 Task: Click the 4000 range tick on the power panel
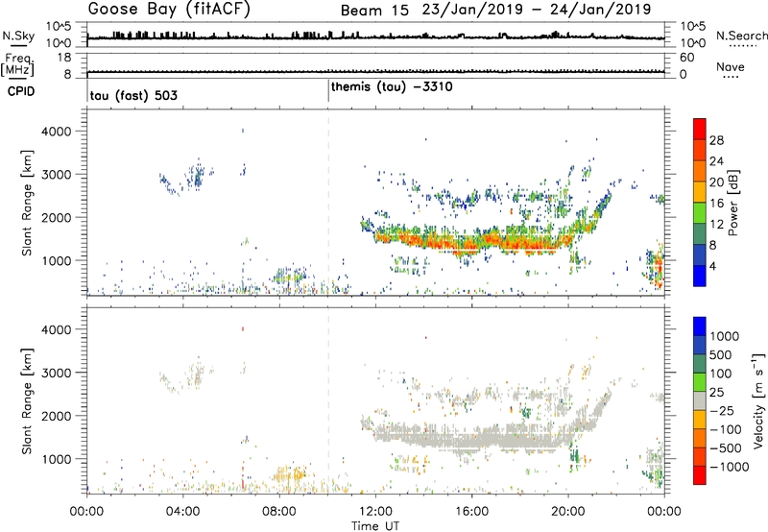57,132
